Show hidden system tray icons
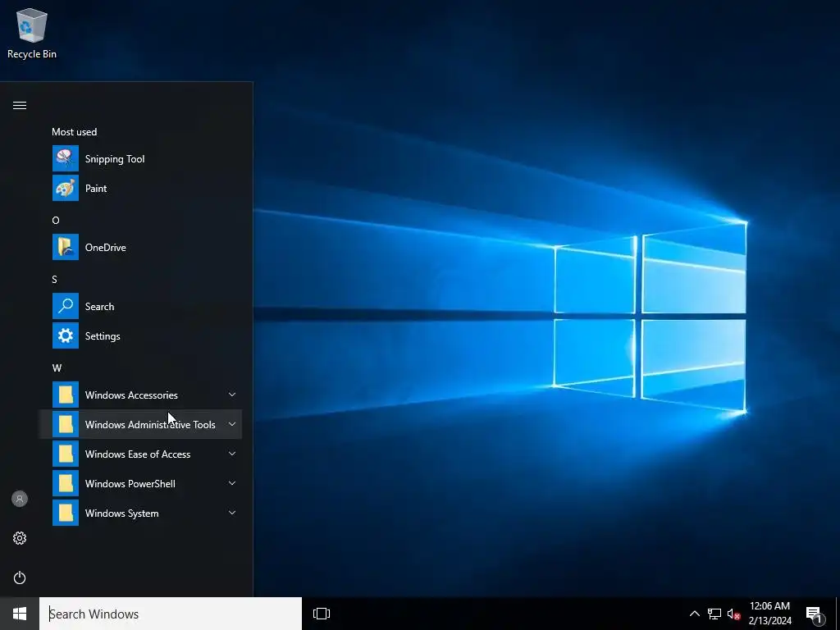Viewport: 840px width, 630px height. 694,614
